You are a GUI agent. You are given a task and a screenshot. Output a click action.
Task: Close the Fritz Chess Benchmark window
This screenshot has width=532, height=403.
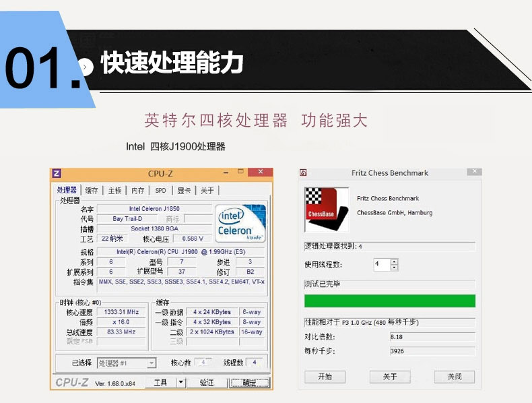click(x=474, y=171)
